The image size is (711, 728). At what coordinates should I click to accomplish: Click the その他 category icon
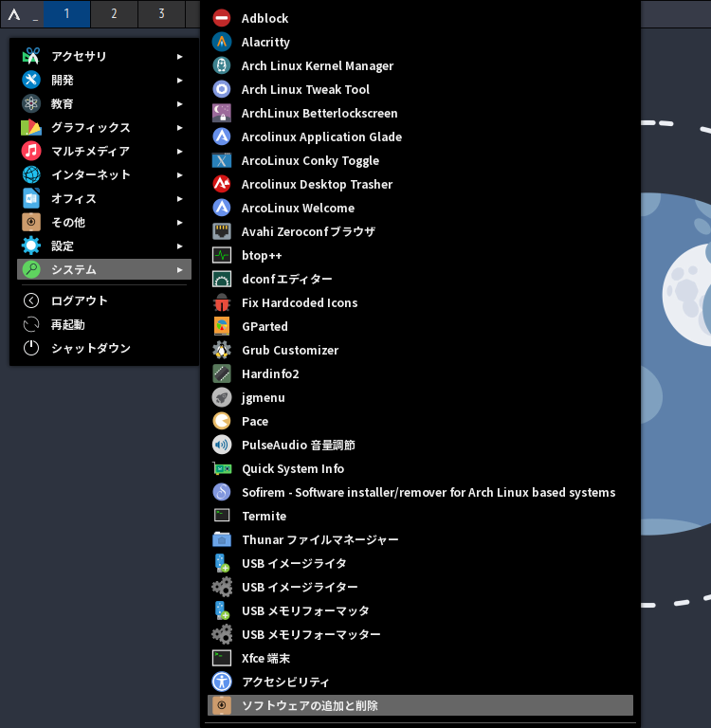[31, 222]
